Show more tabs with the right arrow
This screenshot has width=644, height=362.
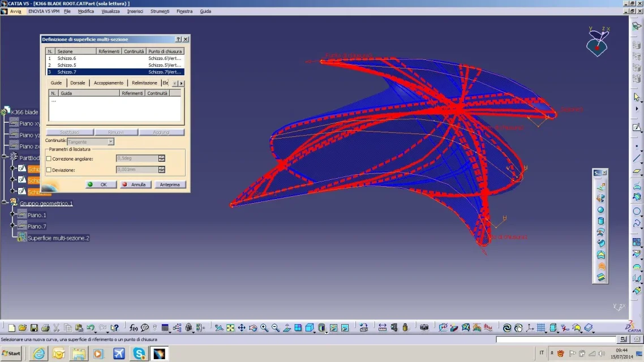pyautogui.click(x=181, y=83)
